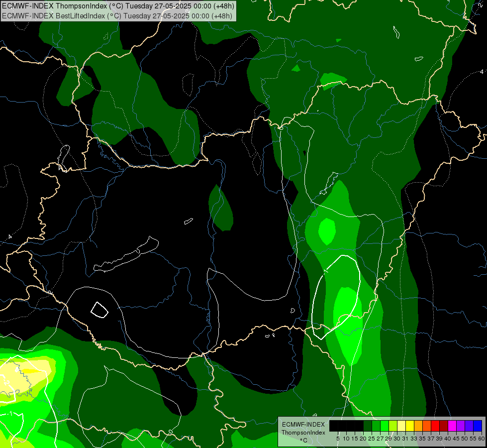487x448 pixels.
Task: Click the bright red 37–39 legend swatch
Action: tap(435, 426)
